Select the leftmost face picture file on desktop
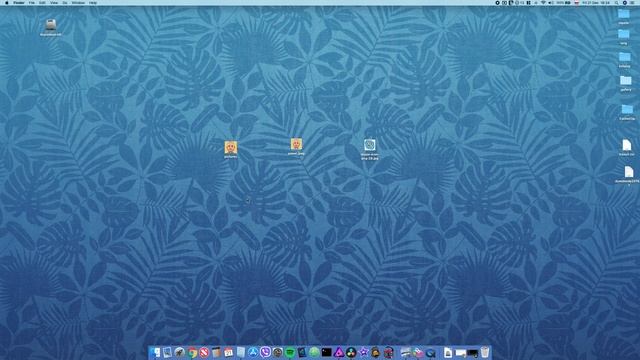The image size is (640, 360). [231, 147]
